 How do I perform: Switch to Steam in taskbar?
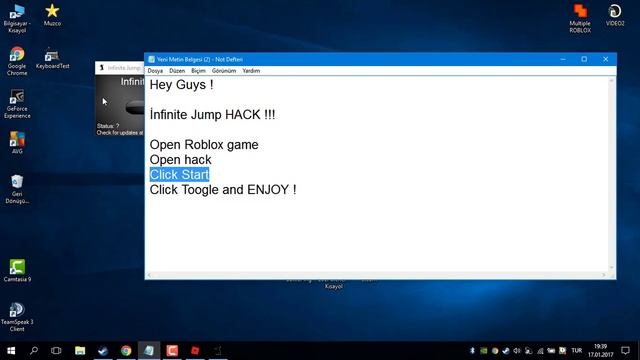[x=103, y=351]
